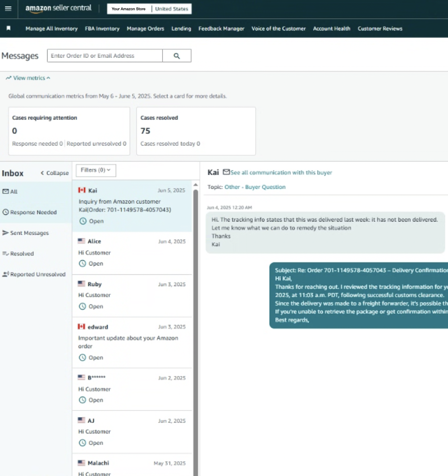Click the Response needed 0 metric text

(x=37, y=144)
